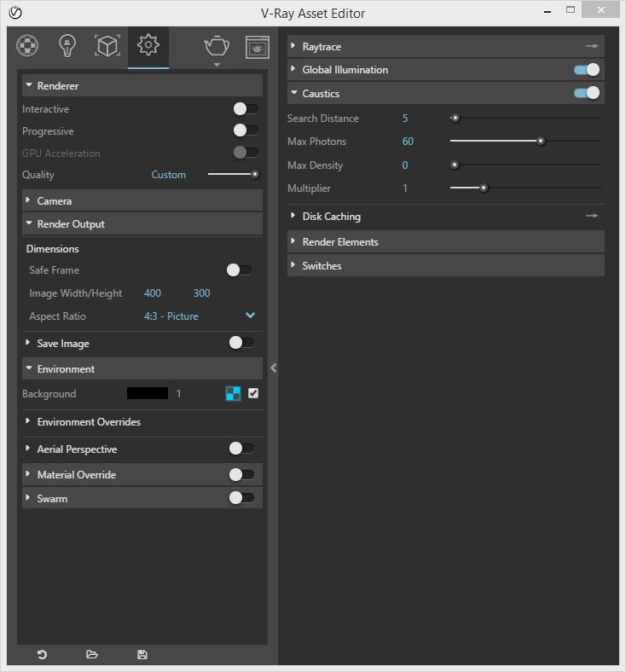
Task: Click the V-Ray logo in title bar
Action: coord(15,14)
